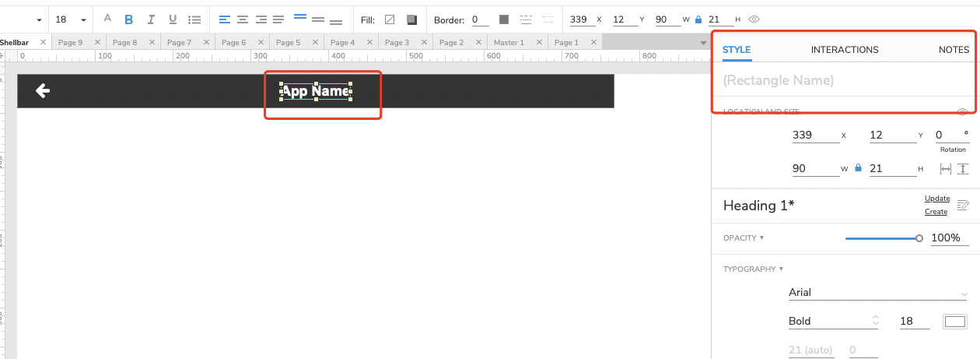This screenshot has width=980, height=359.
Task: Click the font size field in the Typography section
Action: tap(915, 321)
